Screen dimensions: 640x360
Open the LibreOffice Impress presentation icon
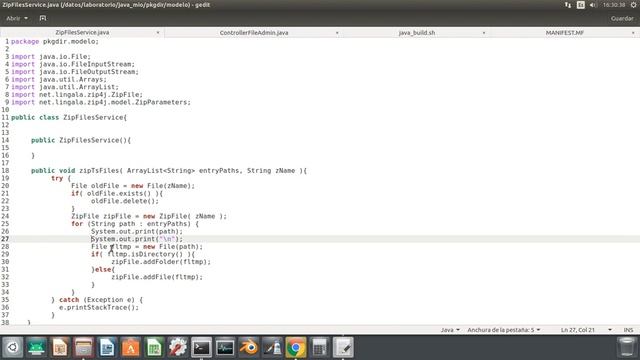(x=60, y=348)
